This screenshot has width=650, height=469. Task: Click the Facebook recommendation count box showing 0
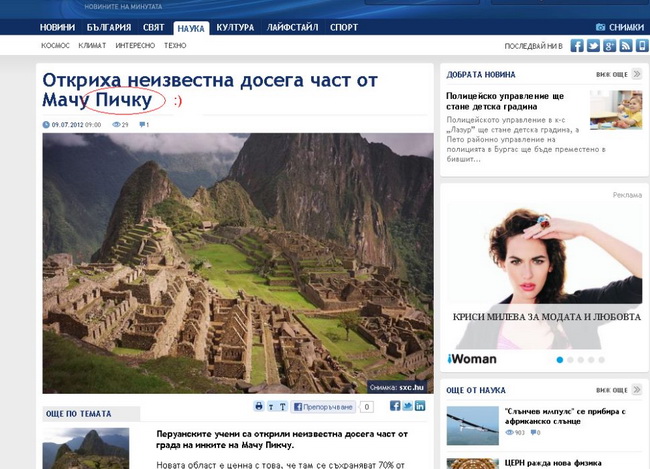point(366,407)
